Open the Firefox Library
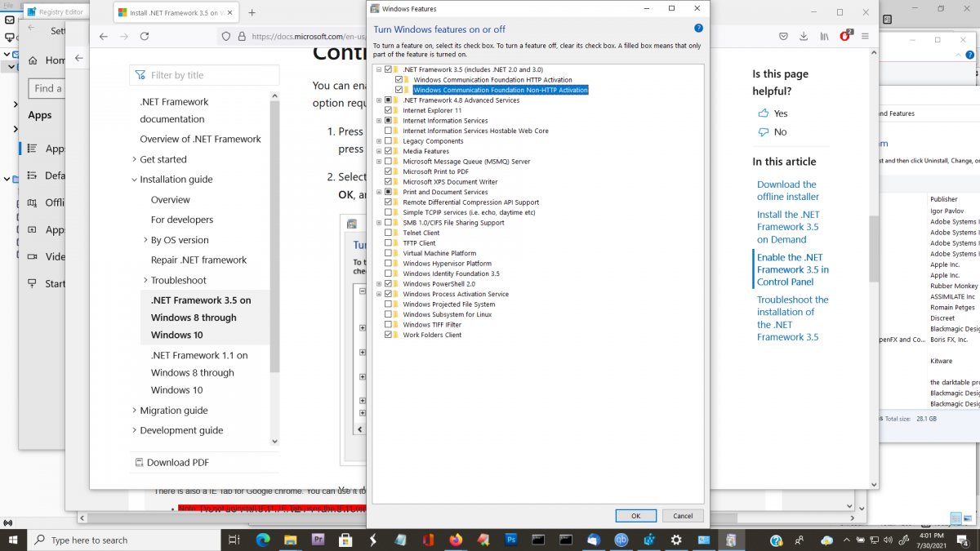The image size is (980, 551). pyautogui.click(x=824, y=36)
